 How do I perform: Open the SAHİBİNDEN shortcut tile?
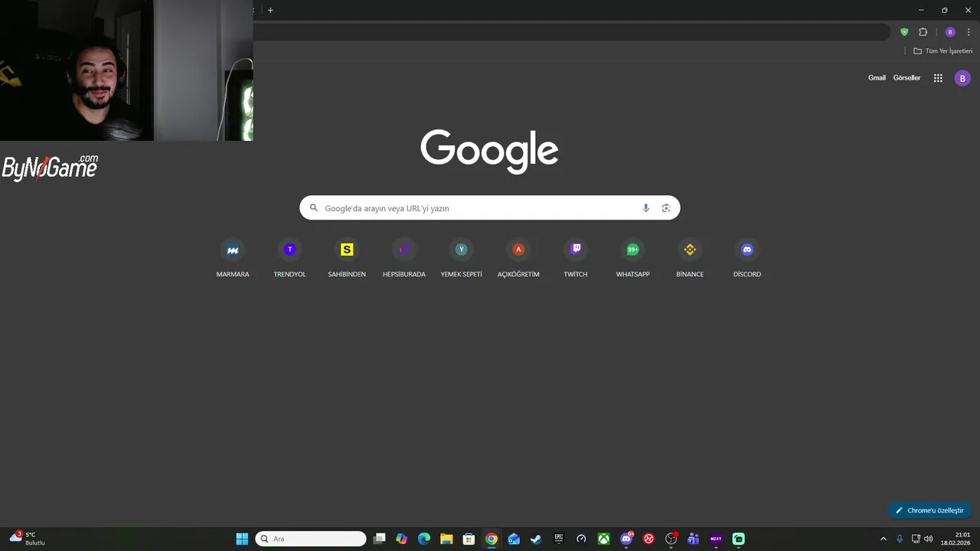tap(347, 259)
